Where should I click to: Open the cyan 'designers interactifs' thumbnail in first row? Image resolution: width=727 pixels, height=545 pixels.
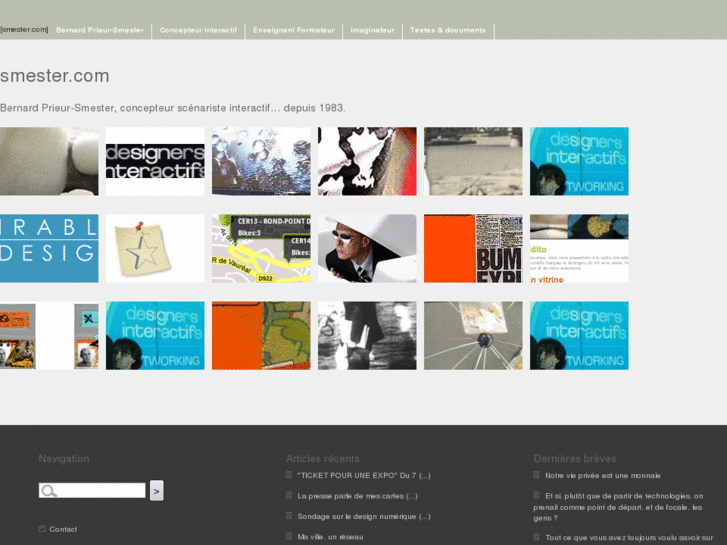pos(579,161)
